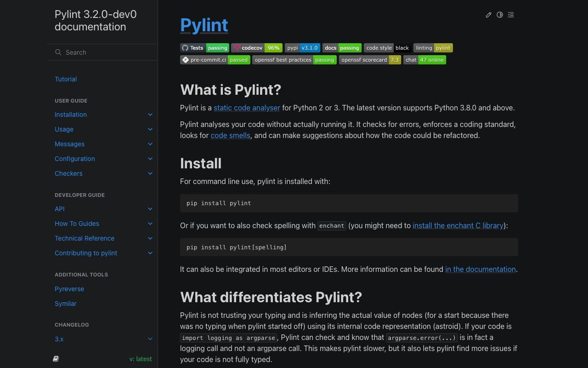Open Contributing to pylint link
Viewport: 588px width, 368px height.
pos(86,253)
